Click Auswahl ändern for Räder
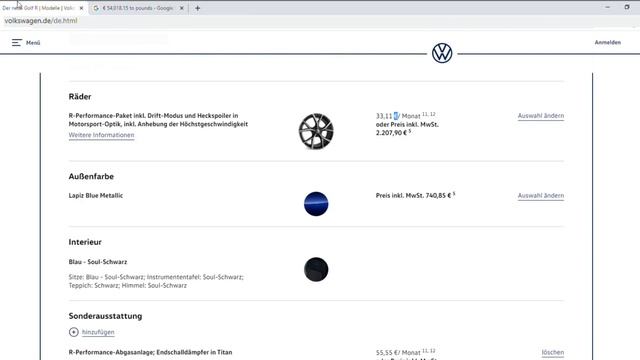Image resolution: width=640 pixels, height=360 pixels. pos(541,116)
